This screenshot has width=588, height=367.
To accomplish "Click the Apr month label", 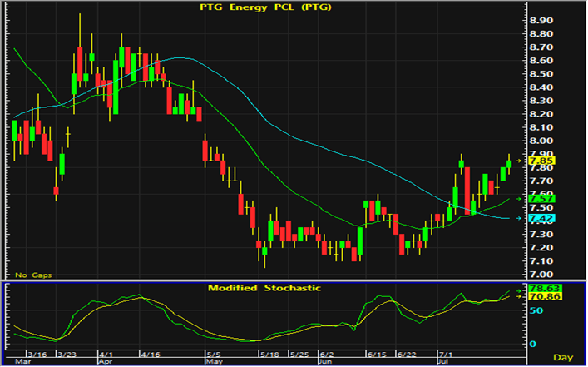I will point(104,362).
